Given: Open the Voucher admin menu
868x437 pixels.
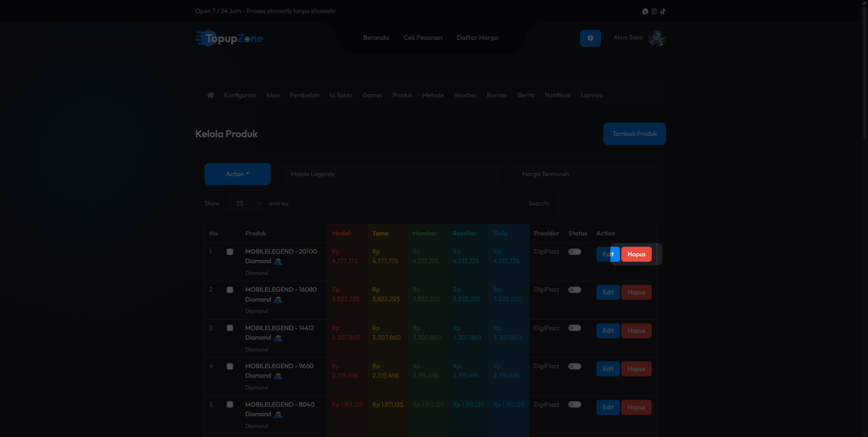Looking at the screenshot, I should tap(465, 95).
